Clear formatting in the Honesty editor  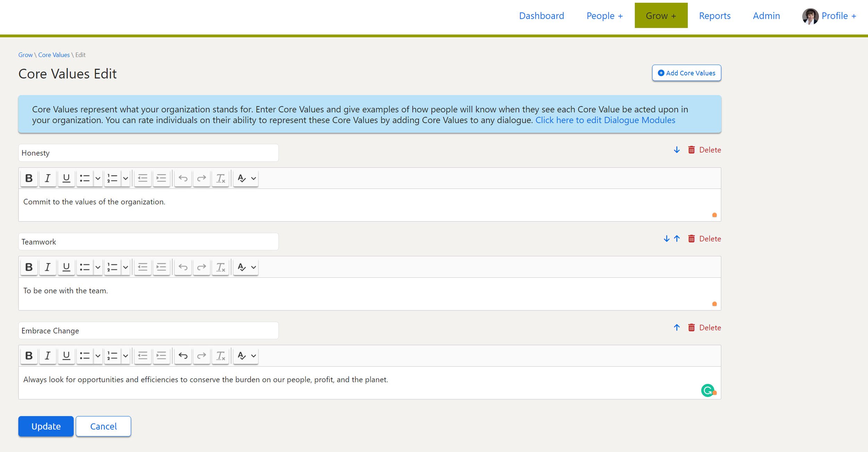coord(220,178)
